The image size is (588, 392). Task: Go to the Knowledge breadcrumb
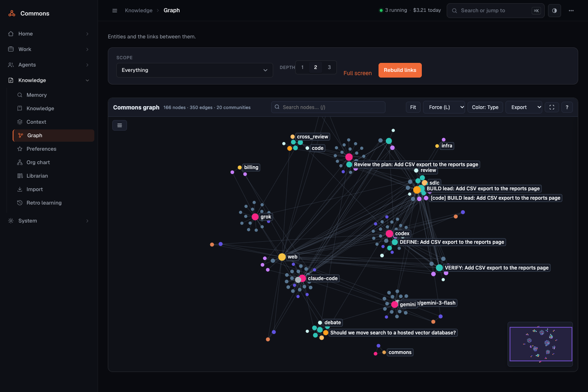tap(138, 11)
